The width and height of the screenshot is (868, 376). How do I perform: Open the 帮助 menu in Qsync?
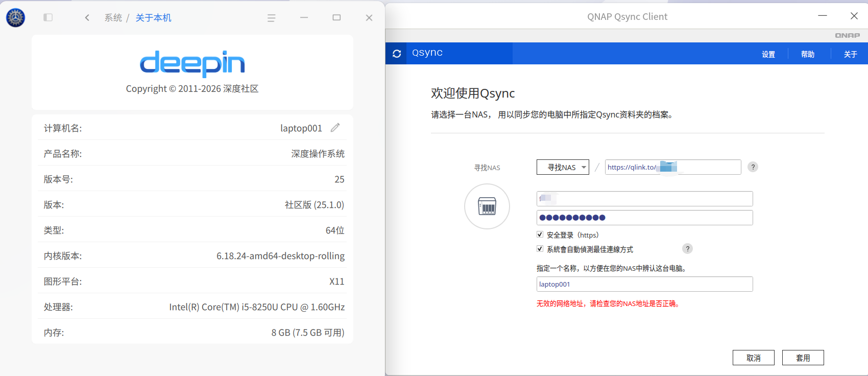pos(808,54)
